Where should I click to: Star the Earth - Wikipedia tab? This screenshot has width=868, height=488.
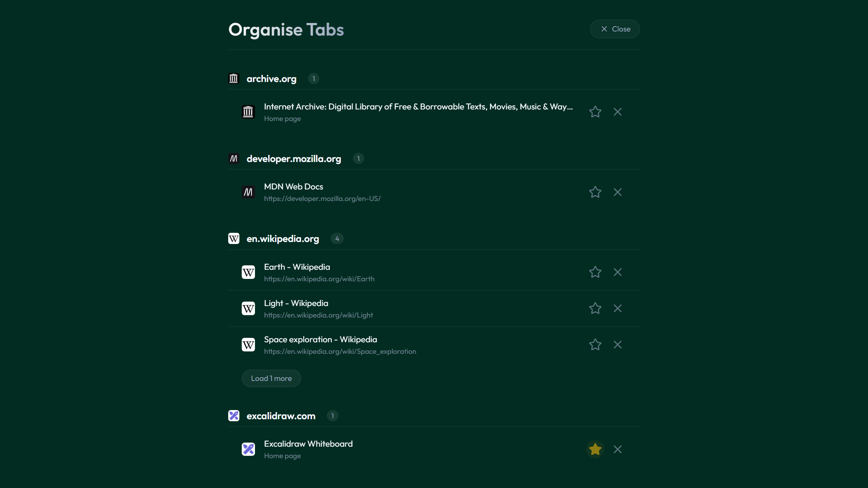coord(595,272)
